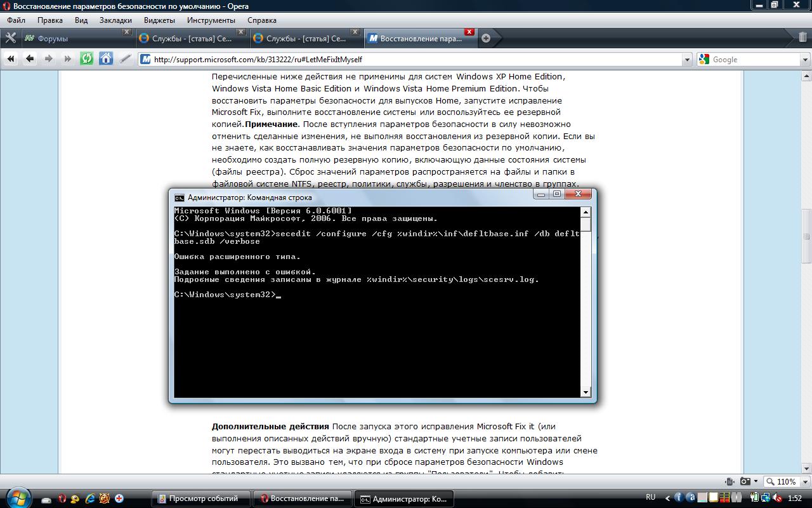Image resolution: width=812 pixels, height=508 pixels.
Task: Go back with the Back arrow
Action: [x=30, y=59]
